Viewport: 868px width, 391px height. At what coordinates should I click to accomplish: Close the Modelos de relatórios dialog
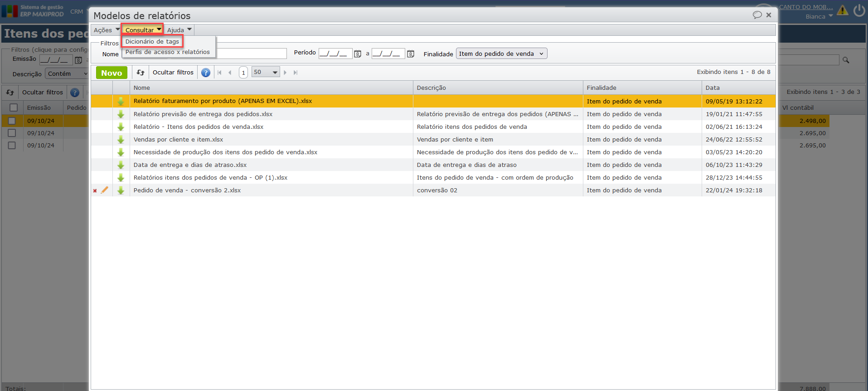769,15
